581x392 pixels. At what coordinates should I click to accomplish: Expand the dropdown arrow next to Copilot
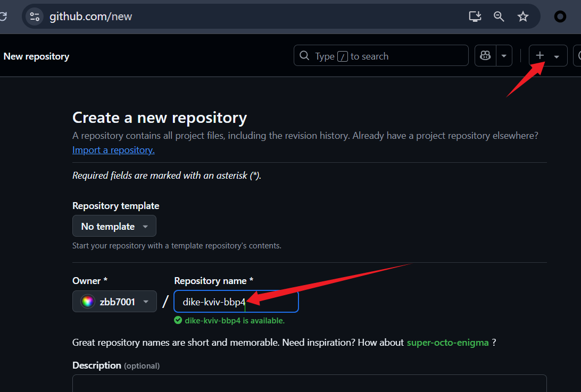click(x=504, y=56)
